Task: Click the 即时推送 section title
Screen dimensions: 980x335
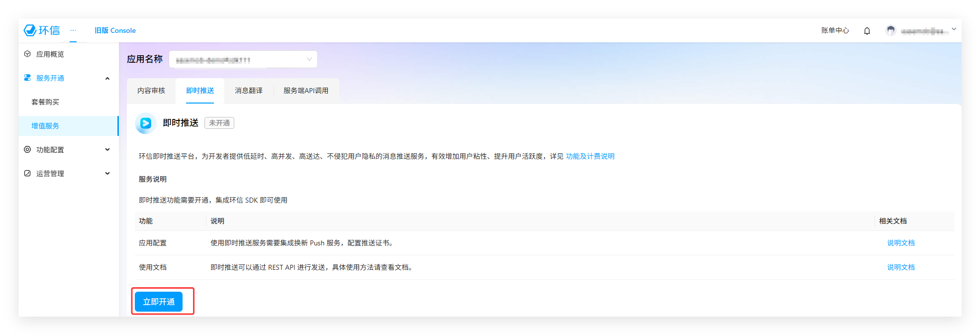Action: click(x=181, y=123)
